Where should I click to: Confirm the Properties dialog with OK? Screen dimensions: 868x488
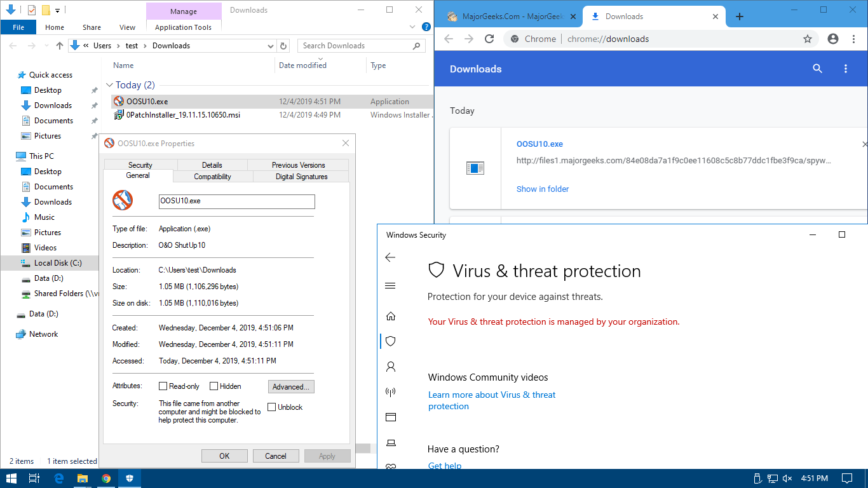(224, 456)
